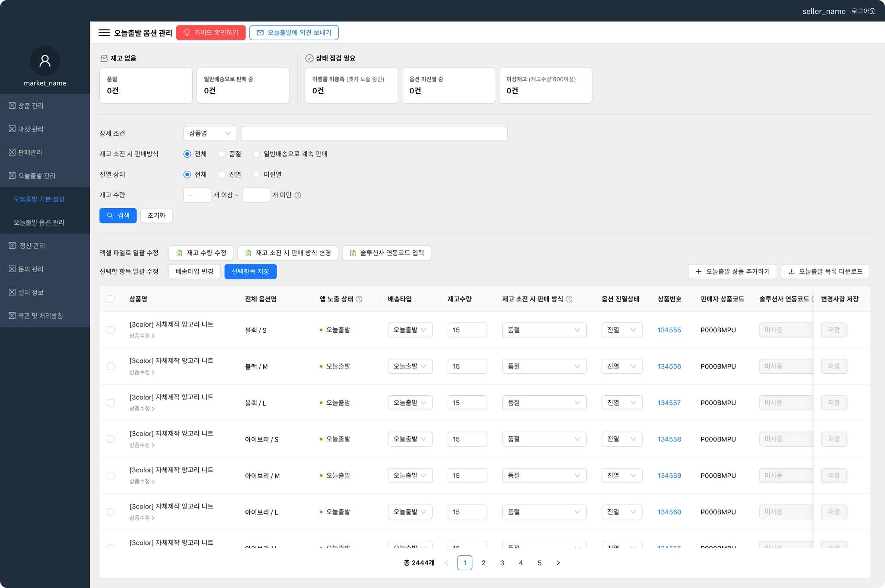Click the user profile avatar icon
885x588 pixels.
(x=45, y=61)
